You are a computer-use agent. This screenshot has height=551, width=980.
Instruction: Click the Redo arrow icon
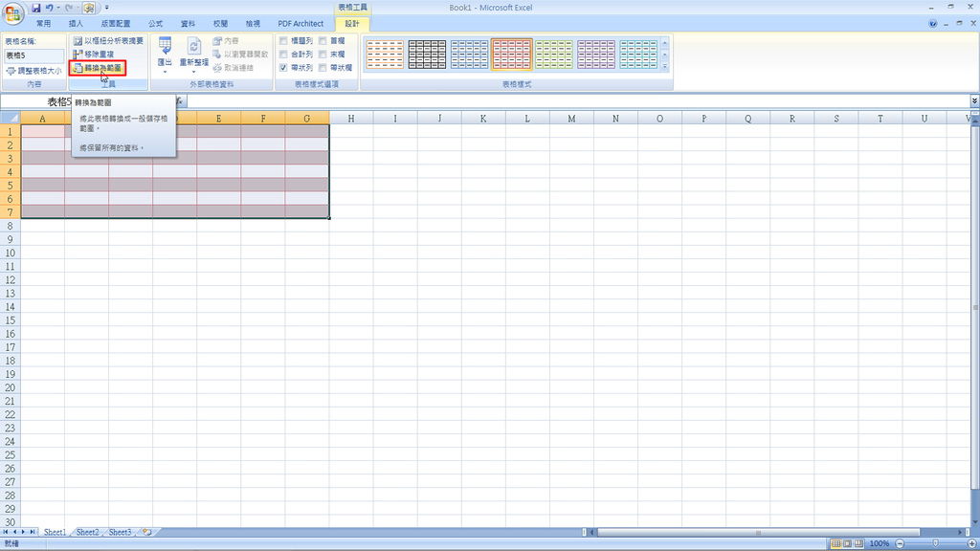coord(69,8)
